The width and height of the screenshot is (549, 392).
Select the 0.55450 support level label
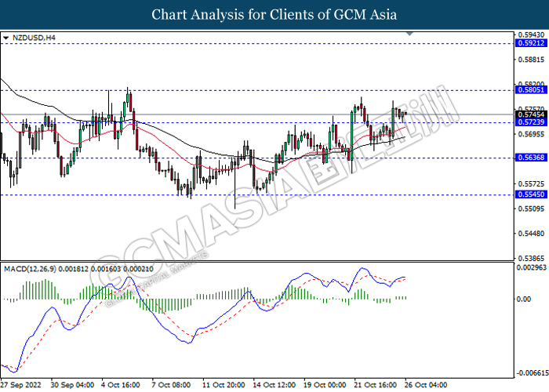coord(531,194)
